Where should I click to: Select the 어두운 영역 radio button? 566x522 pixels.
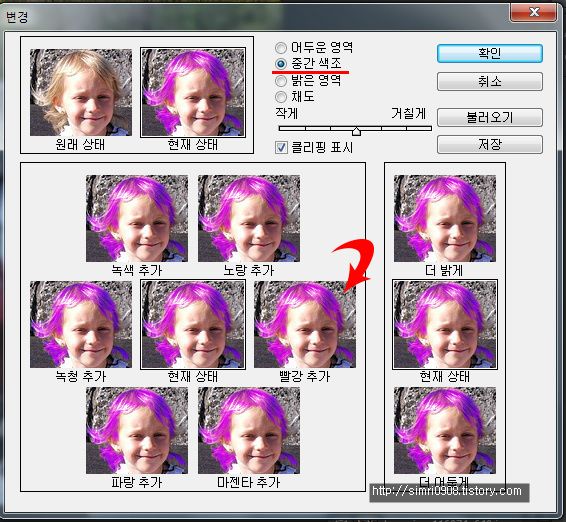(281, 47)
